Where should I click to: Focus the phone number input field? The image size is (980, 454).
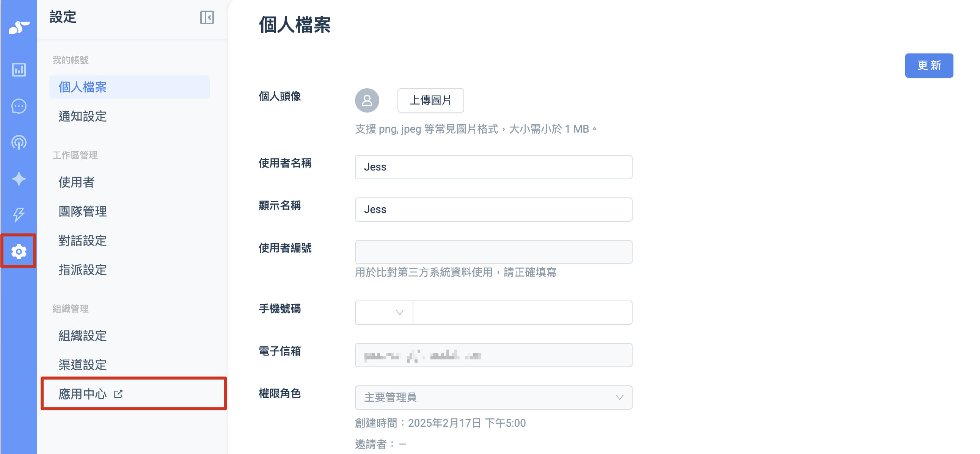pos(522,313)
